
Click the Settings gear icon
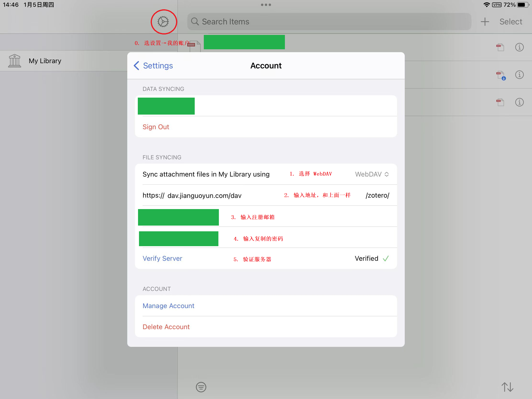coord(163,21)
